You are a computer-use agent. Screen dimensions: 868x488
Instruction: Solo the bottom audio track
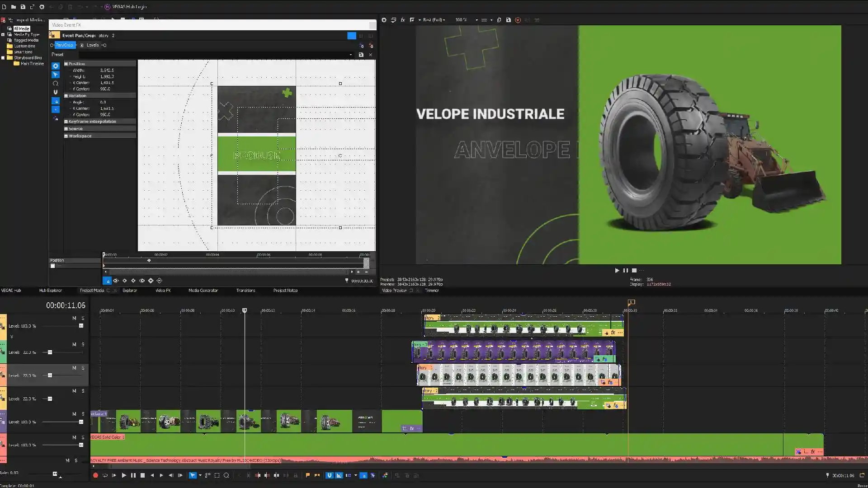[76, 461]
